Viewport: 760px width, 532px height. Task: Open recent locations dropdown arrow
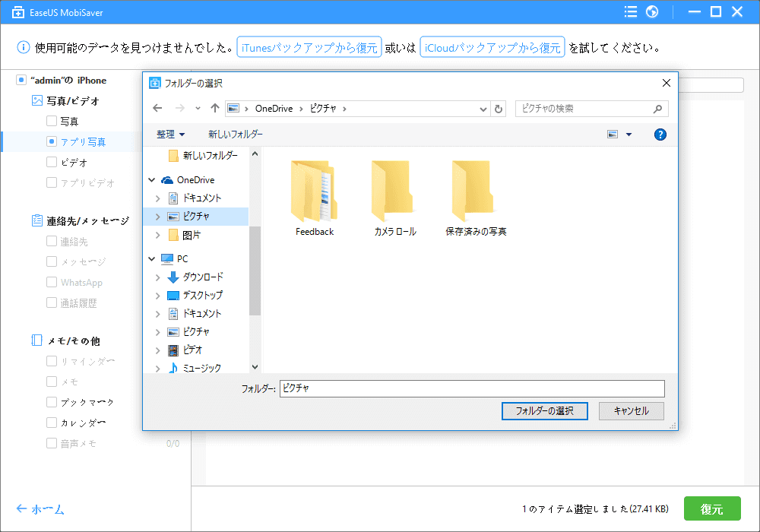[x=198, y=108]
